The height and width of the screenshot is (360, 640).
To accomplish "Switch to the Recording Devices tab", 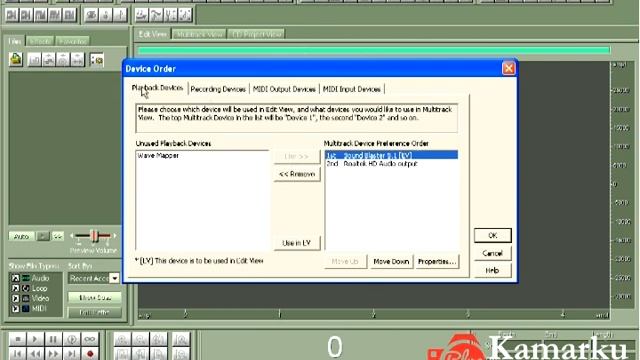I will (218, 89).
